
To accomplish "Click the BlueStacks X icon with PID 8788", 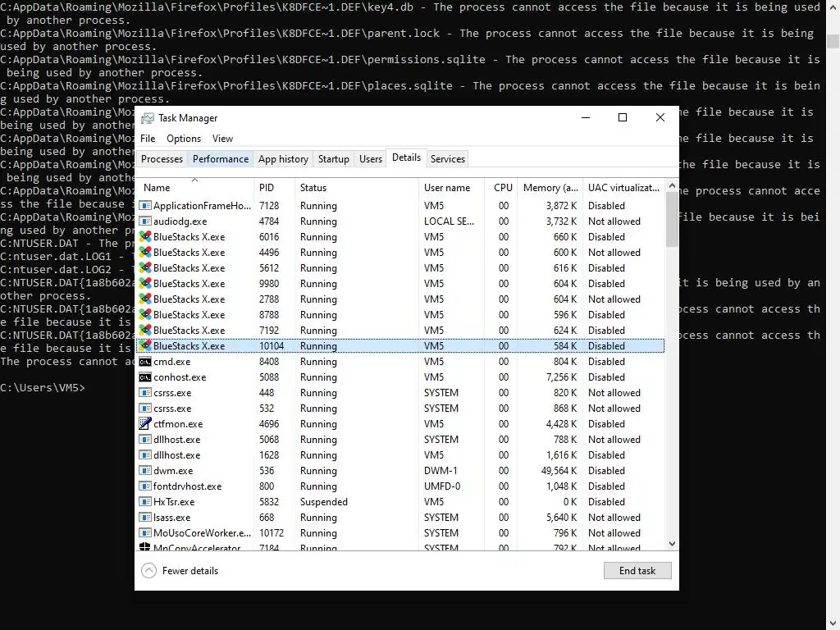I will coord(144,314).
